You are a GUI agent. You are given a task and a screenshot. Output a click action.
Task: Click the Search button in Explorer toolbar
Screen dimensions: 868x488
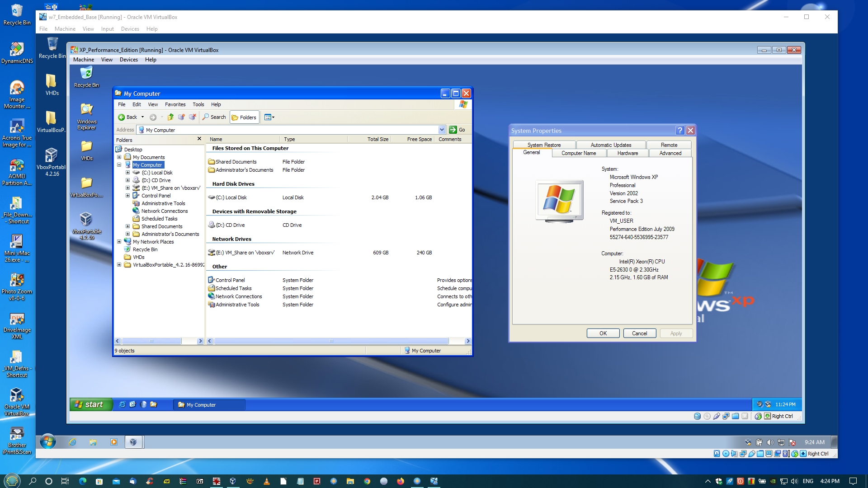[x=214, y=117]
